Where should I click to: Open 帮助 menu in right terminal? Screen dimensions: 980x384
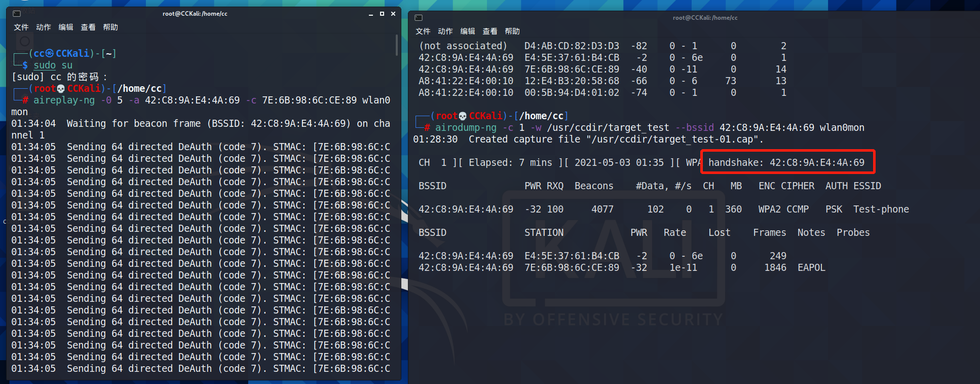pyautogui.click(x=512, y=31)
